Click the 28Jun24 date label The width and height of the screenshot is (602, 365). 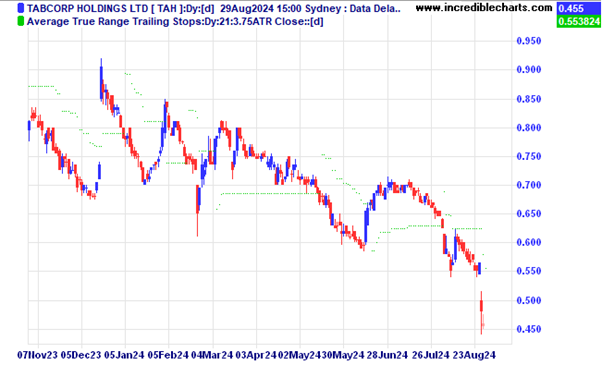[x=387, y=355]
